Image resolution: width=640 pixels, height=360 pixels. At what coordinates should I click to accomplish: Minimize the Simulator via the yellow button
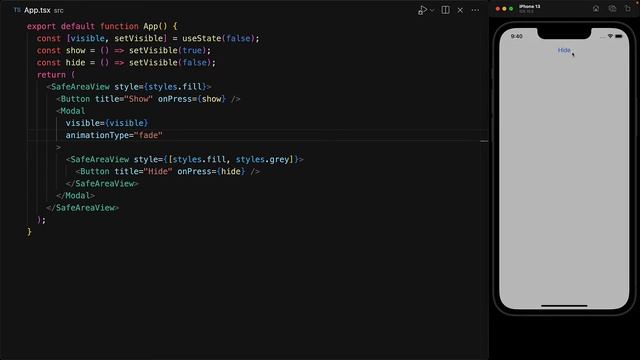[x=504, y=9]
